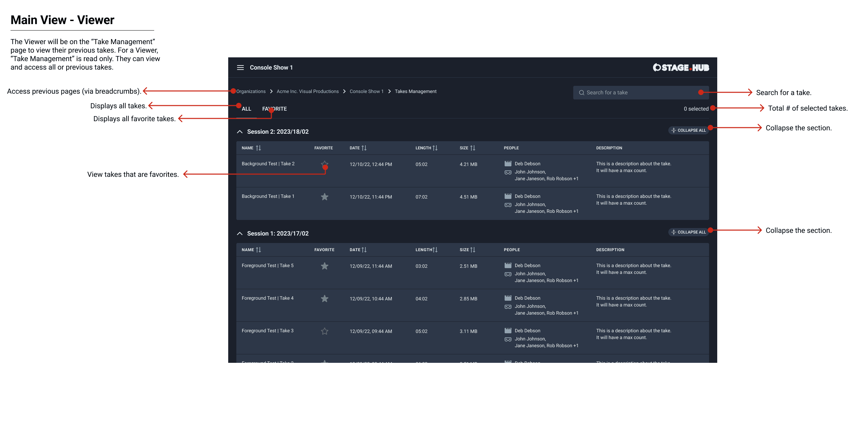Click the search magnifier icon
The width and height of the screenshot is (868, 429).
(x=582, y=93)
